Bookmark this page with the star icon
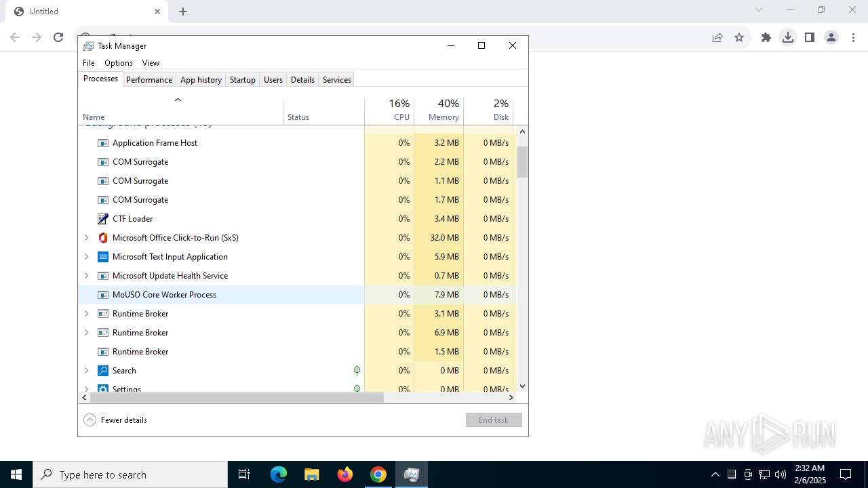868x488 pixels. (x=739, y=37)
